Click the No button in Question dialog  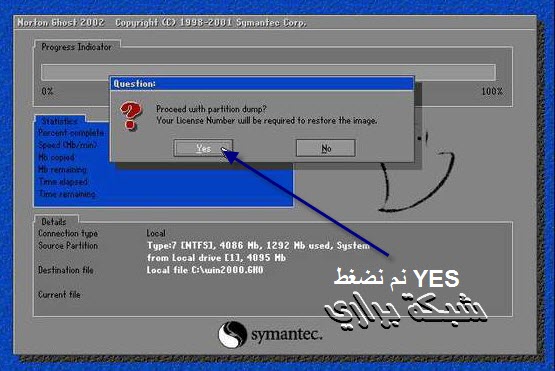point(326,148)
